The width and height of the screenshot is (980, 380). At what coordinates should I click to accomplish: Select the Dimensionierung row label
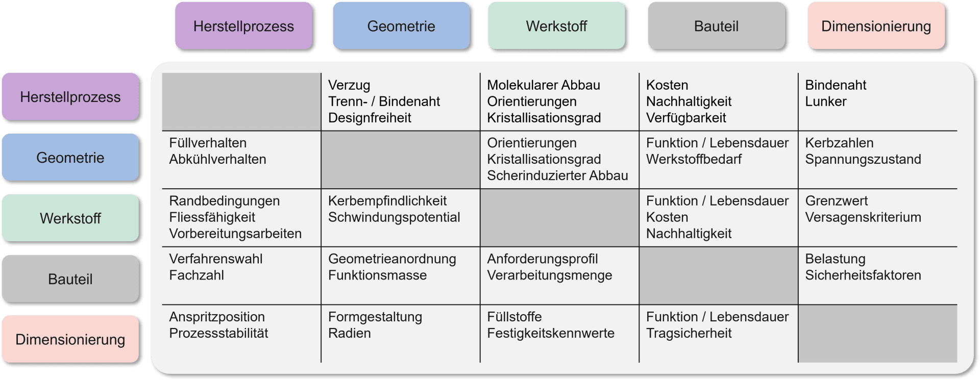click(70, 339)
